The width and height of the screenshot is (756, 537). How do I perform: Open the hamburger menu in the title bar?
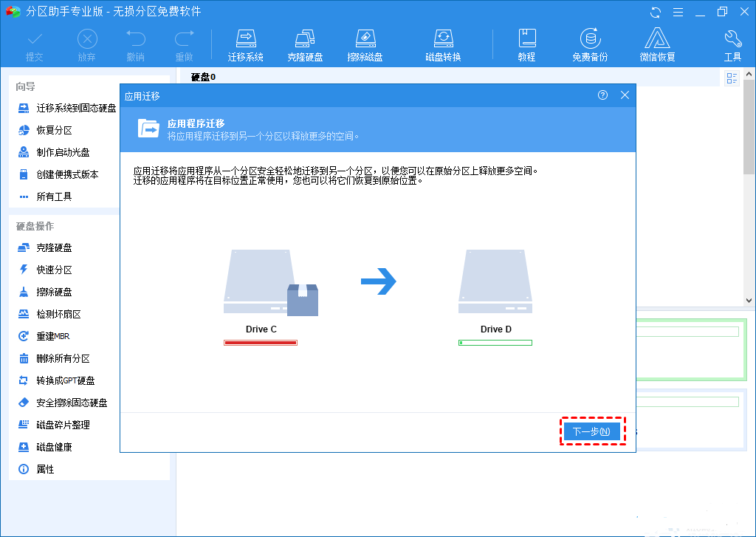click(678, 11)
